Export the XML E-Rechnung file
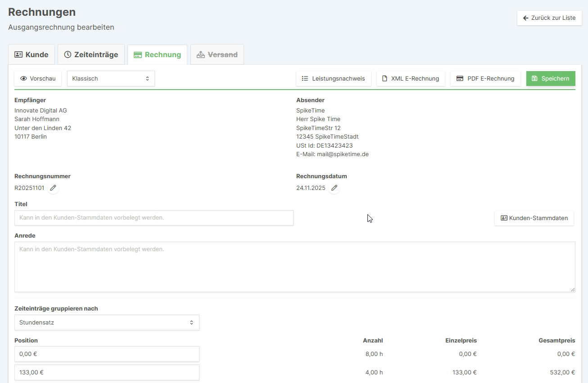The width and height of the screenshot is (588, 383). tap(410, 78)
